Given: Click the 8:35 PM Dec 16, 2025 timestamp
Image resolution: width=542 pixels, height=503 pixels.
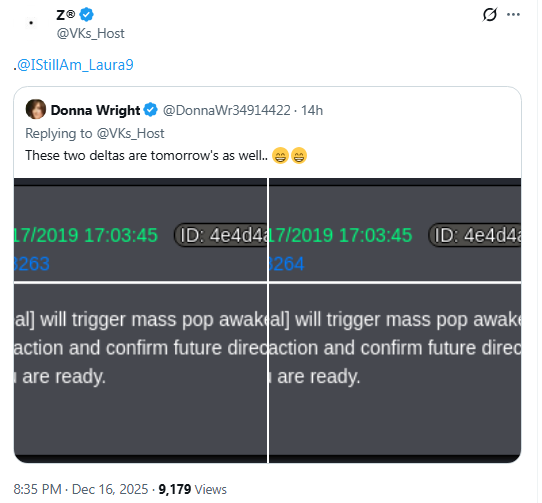Looking at the screenshot, I should pyautogui.click(x=81, y=490).
